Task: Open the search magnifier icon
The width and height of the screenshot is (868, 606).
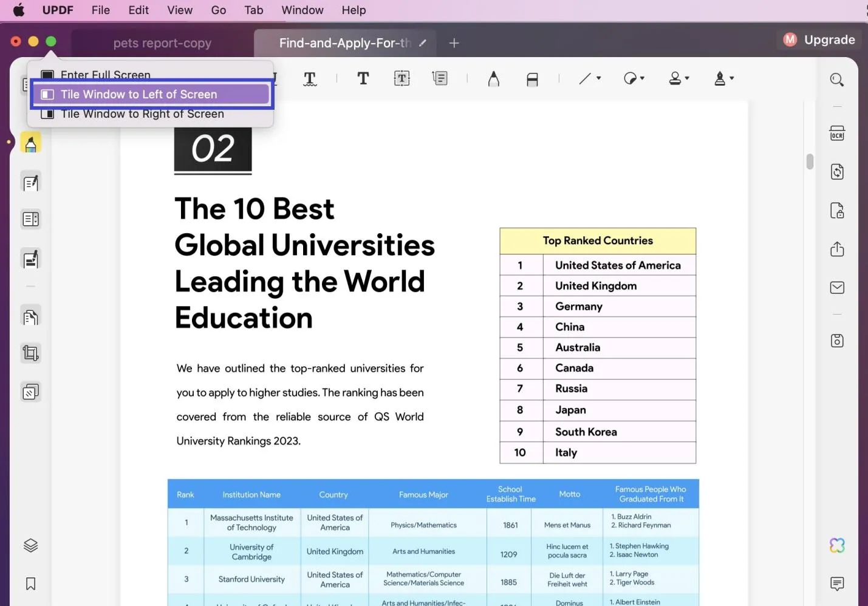Action: point(837,80)
